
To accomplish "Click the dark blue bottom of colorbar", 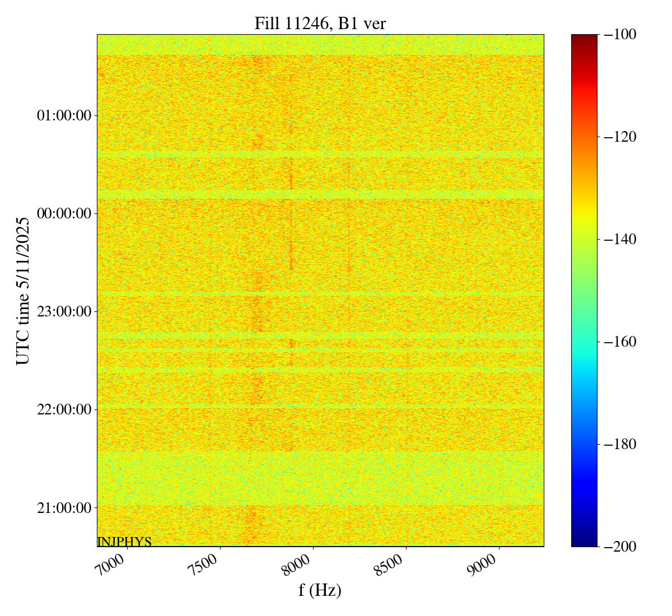I will coord(584,543).
